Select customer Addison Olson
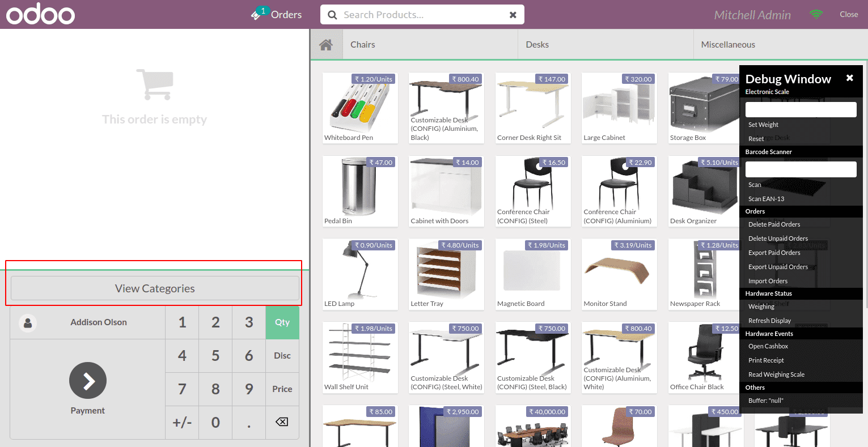The height and width of the screenshot is (447, 868). pos(88,322)
